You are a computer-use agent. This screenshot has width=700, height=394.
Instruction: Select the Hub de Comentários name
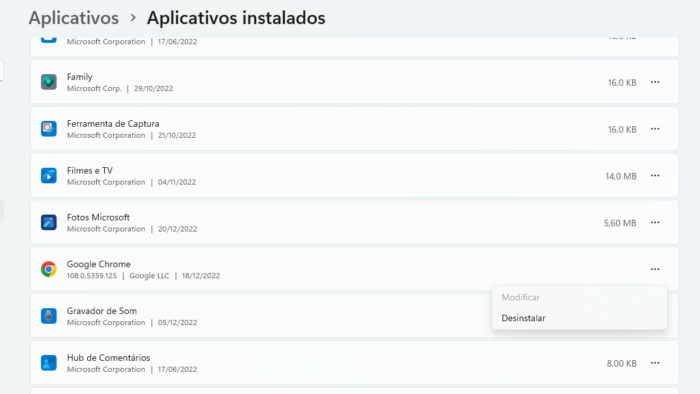point(108,358)
